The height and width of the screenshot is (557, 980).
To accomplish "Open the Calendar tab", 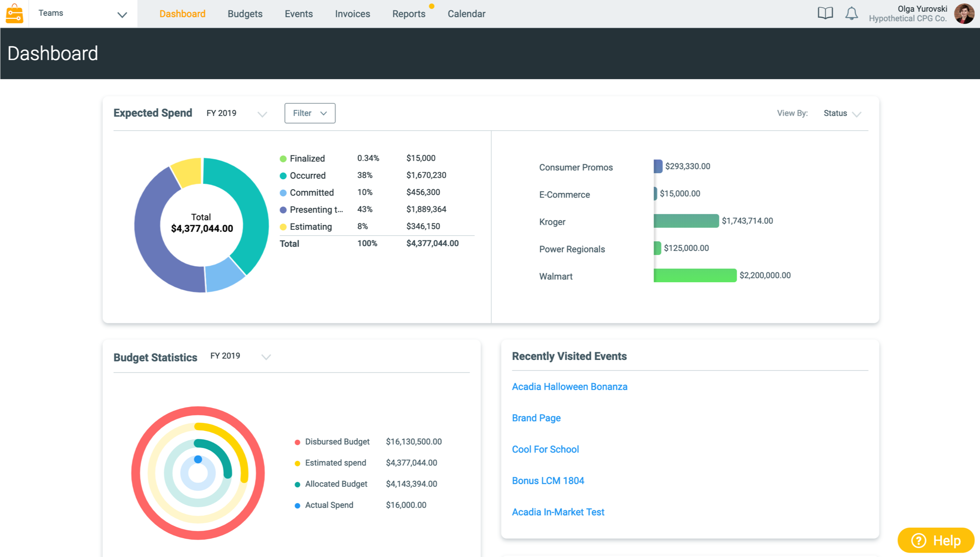I will tap(466, 14).
